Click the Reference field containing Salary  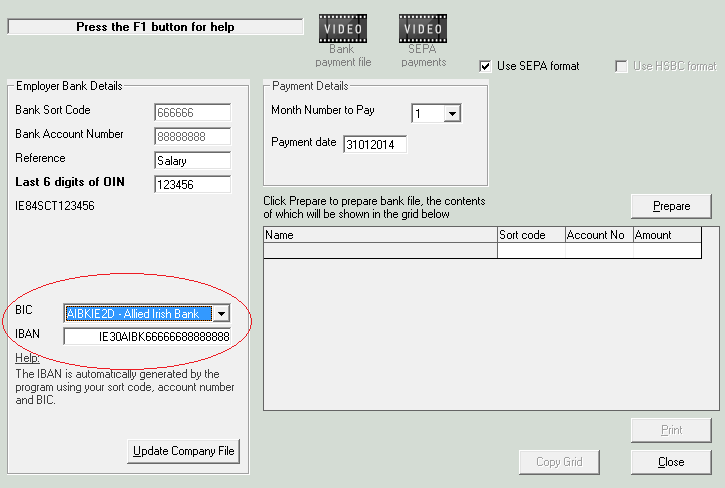click(x=192, y=161)
